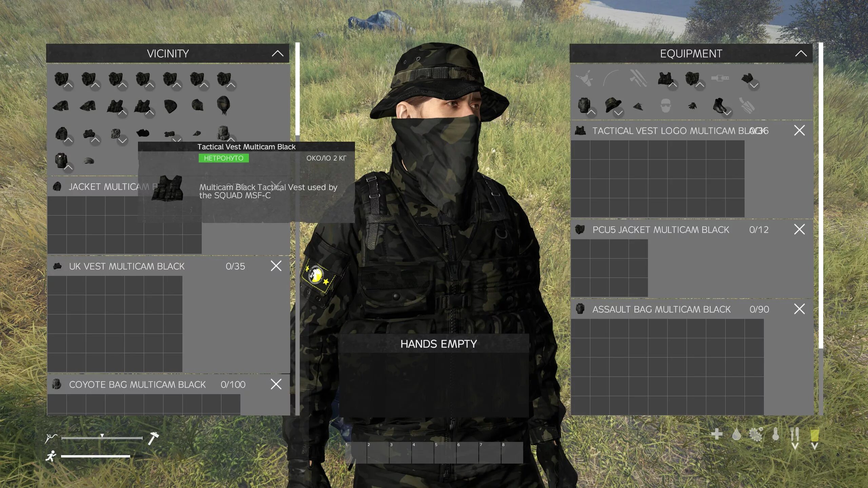This screenshot has width=868, height=488.
Task: Click the thermometer temperature status icon
Action: click(x=775, y=434)
